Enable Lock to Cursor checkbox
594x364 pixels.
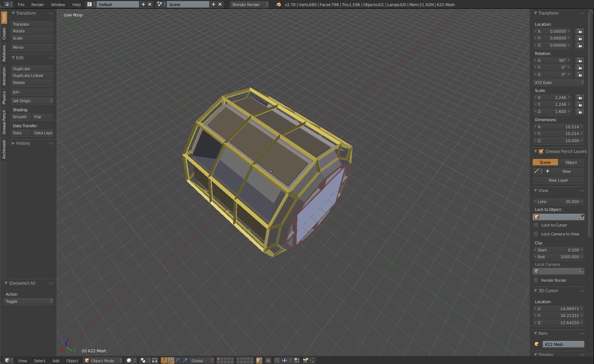[536, 225]
